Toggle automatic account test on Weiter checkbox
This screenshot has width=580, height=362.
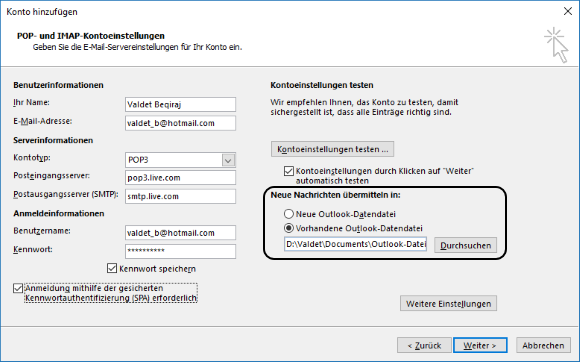pos(289,171)
